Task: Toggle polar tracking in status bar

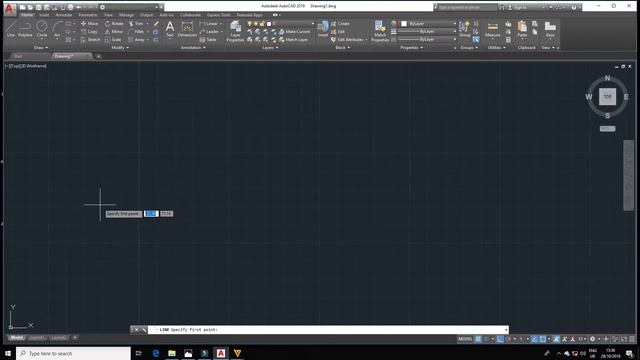Action: coord(508,339)
